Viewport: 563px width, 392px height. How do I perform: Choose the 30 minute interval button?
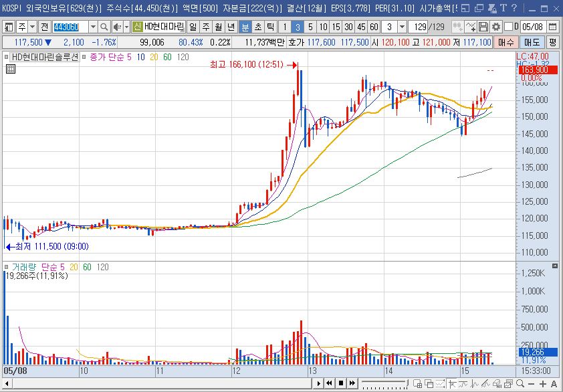[348, 27]
